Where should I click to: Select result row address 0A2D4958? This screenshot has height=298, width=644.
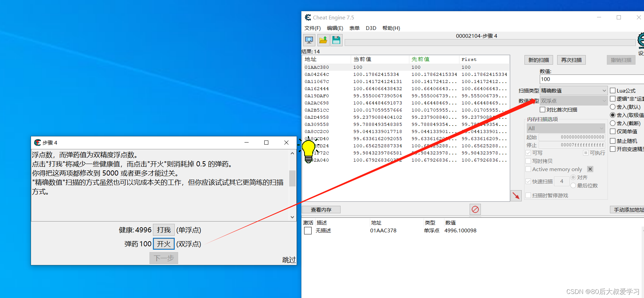pos(406,117)
